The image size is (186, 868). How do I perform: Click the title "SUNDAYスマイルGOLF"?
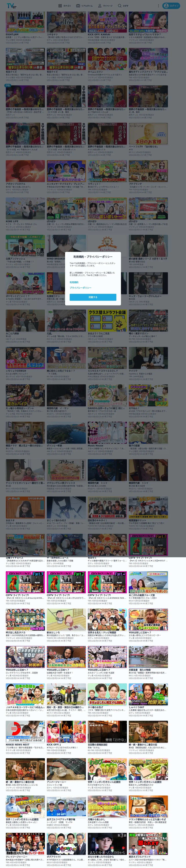[x=103, y=371]
